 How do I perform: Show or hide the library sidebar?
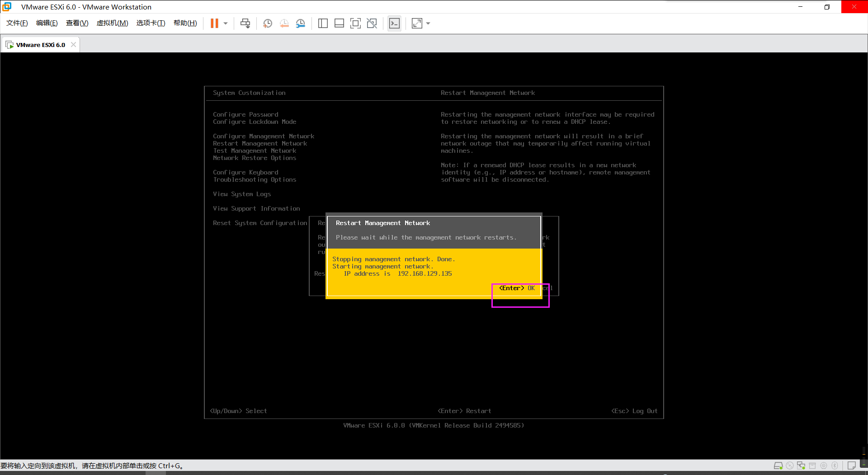pos(323,24)
